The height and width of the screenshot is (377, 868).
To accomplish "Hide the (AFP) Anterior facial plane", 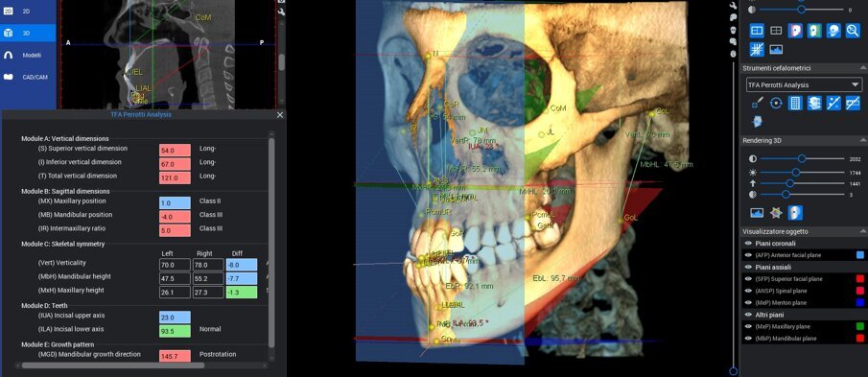I will coord(748,255).
